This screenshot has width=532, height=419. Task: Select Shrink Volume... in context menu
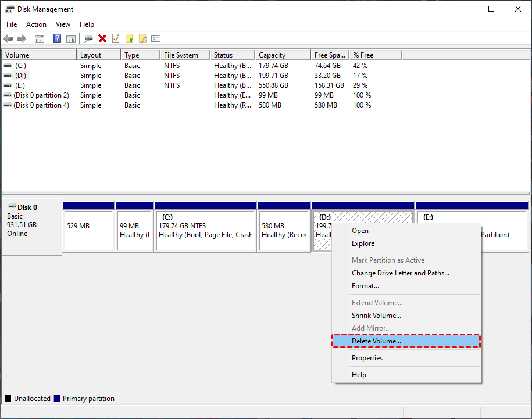point(376,316)
